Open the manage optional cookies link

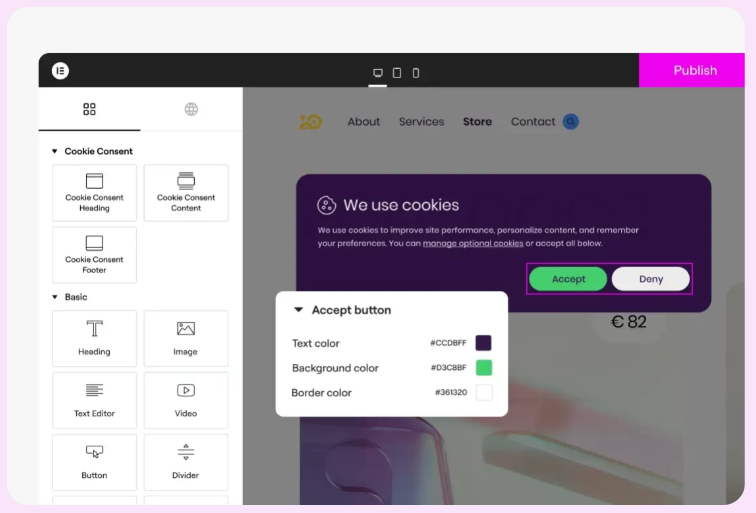473,243
